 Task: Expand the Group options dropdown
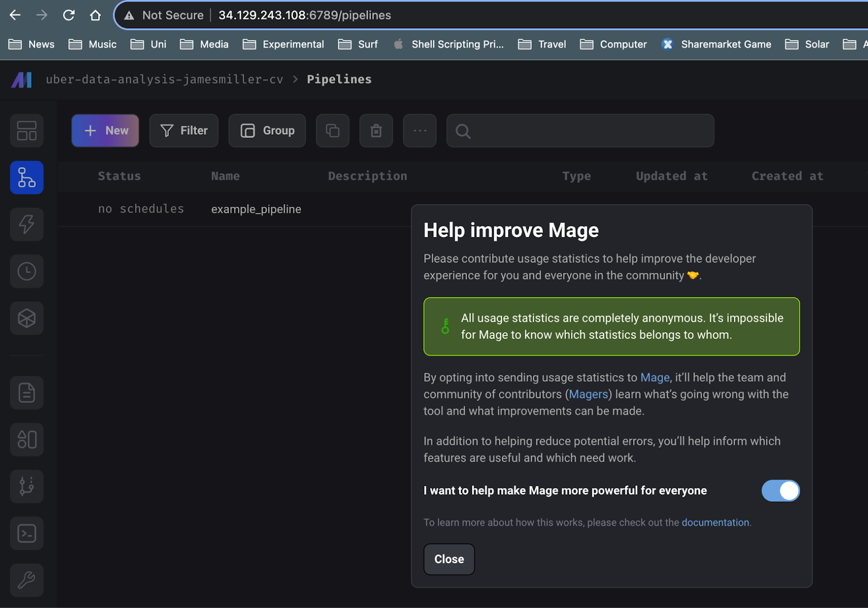(x=267, y=131)
